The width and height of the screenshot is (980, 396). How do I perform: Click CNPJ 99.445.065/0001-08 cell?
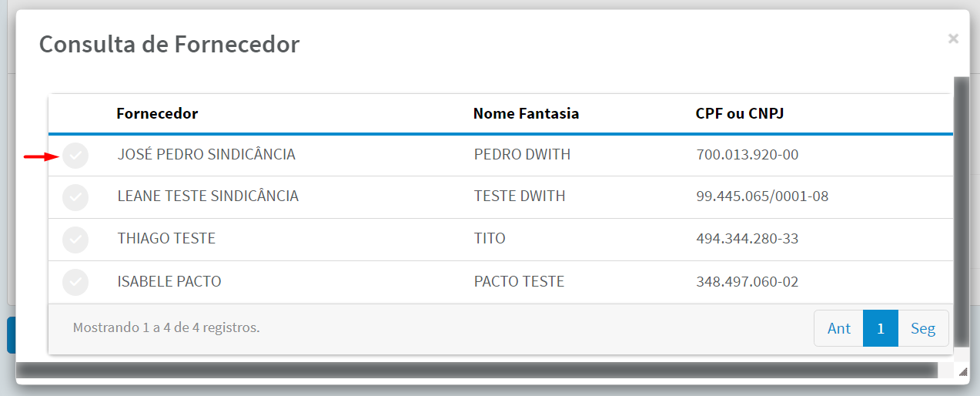762,196
